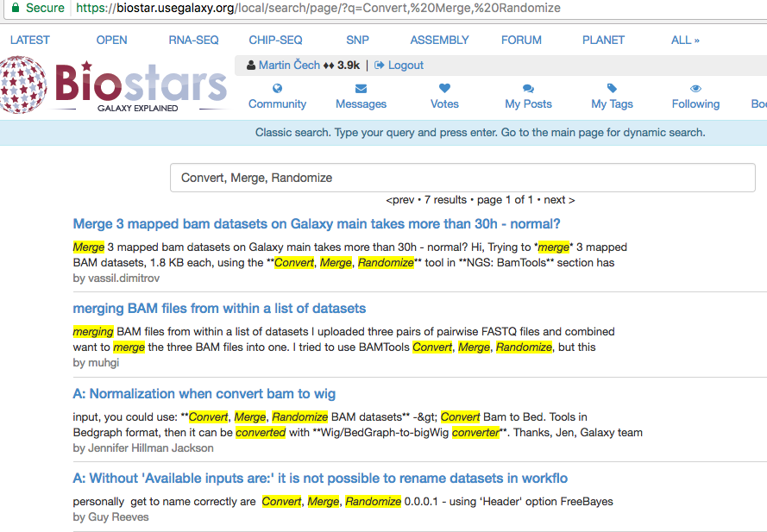Click the Logout link
Image resolution: width=767 pixels, height=532 pixels.
click(x=406, y=65)
